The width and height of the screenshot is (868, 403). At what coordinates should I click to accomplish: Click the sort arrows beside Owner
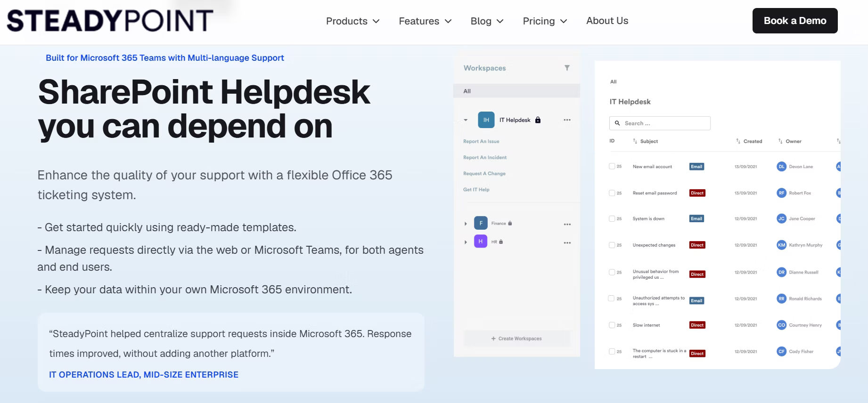pos(780,141)
